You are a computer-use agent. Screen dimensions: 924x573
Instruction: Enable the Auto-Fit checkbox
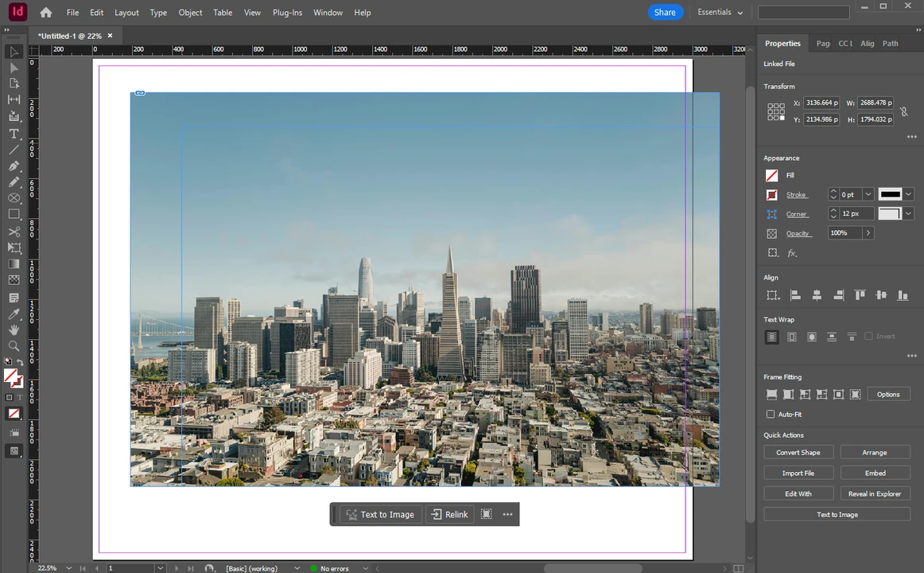click(771, 415)
